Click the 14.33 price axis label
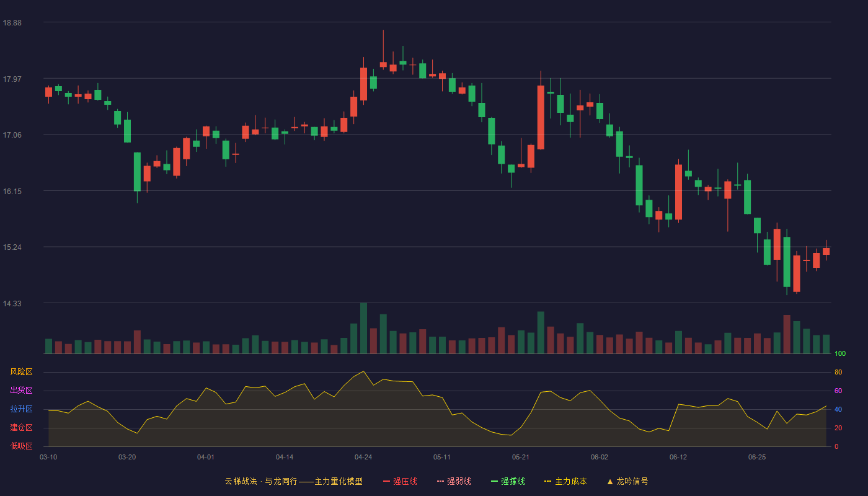The width and height of the screenshot is (868, 496). pos(12,304)
